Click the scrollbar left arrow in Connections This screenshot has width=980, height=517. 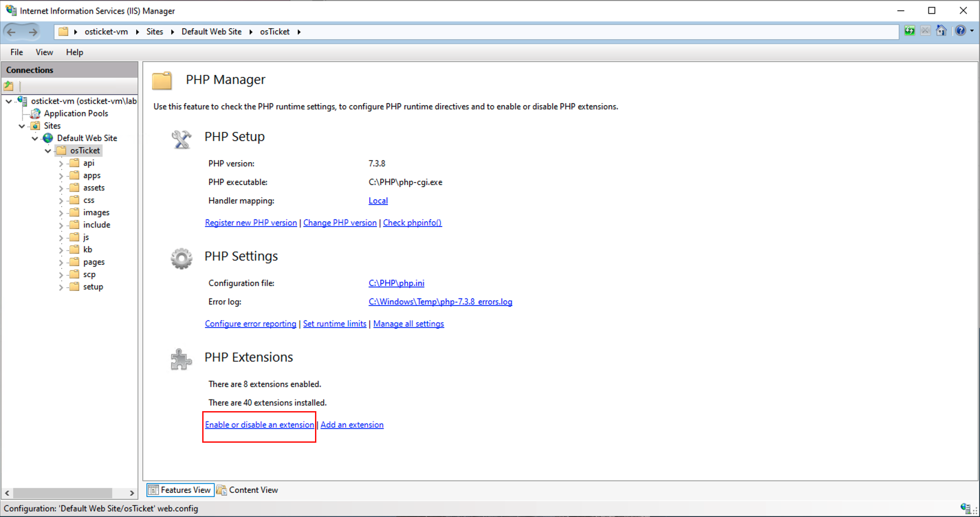[x=7, y=493]
